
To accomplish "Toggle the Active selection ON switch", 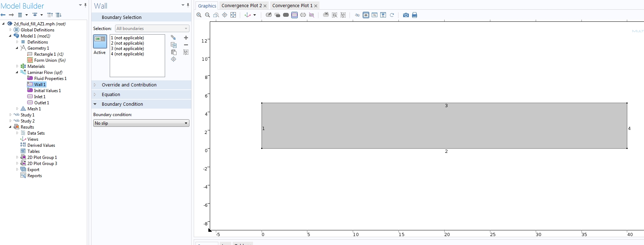I will [100, 41].
